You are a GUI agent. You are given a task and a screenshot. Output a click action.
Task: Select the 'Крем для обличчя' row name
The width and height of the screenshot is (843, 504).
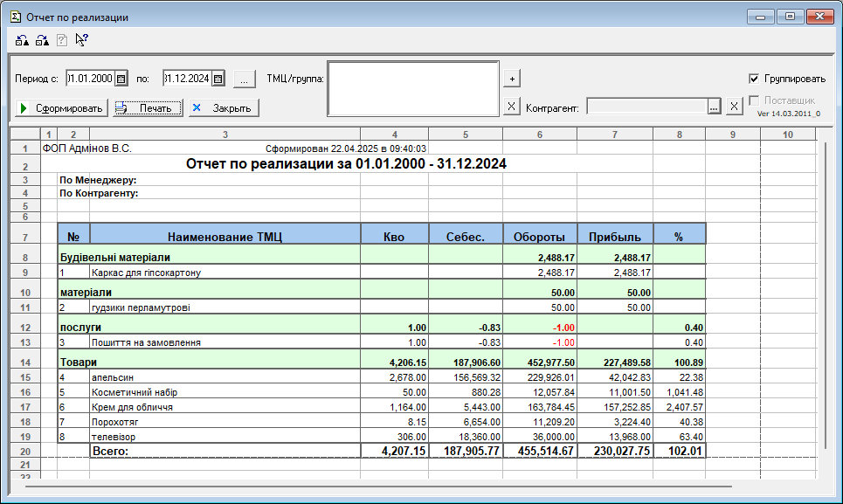tap(132, 407)
